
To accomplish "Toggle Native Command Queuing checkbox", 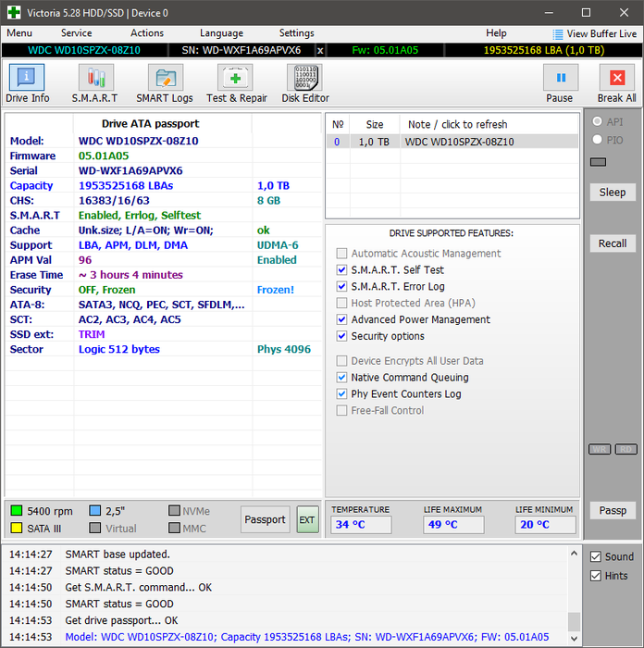I will [x=341, y=377].
